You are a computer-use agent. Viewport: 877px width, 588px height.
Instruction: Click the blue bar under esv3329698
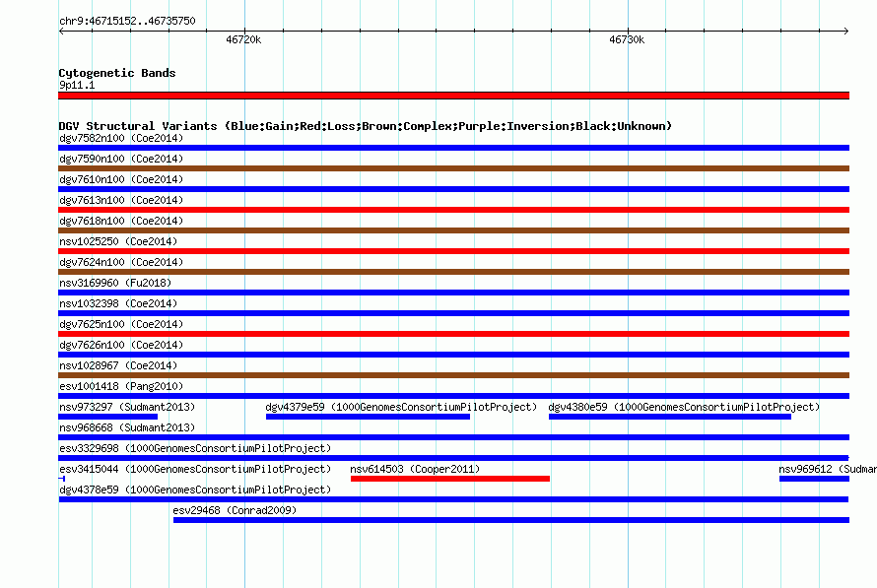(x=453, y=458)
